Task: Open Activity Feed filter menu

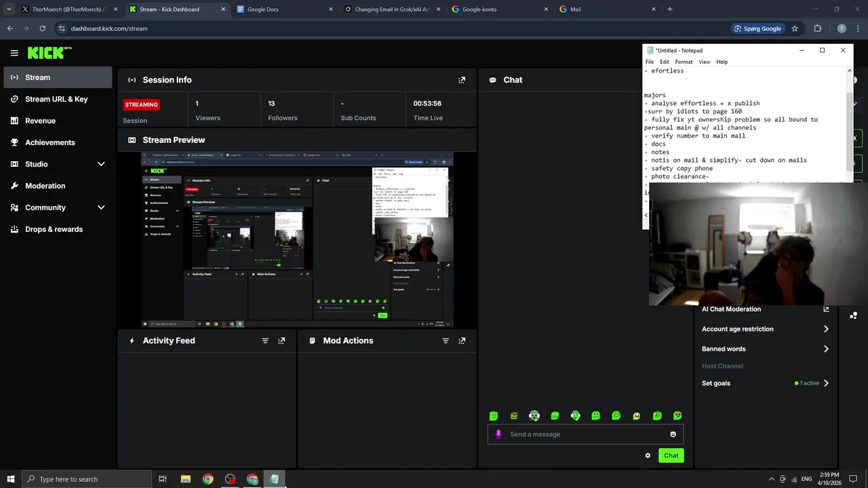Action: (265, 341)
